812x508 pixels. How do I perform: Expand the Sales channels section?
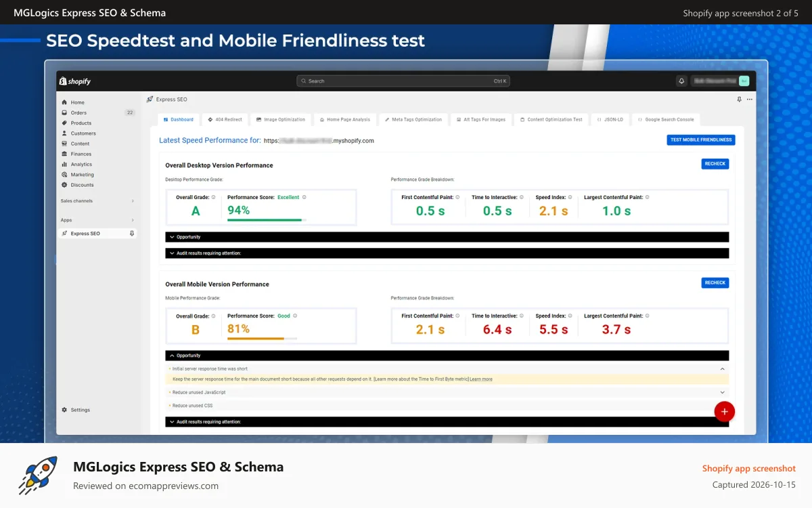97,200
